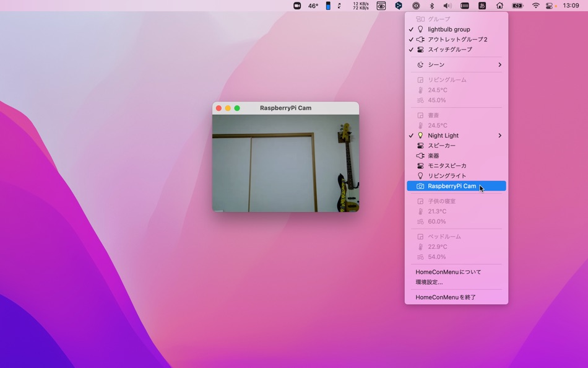Toggle the リビングライト light

[456, 176]
